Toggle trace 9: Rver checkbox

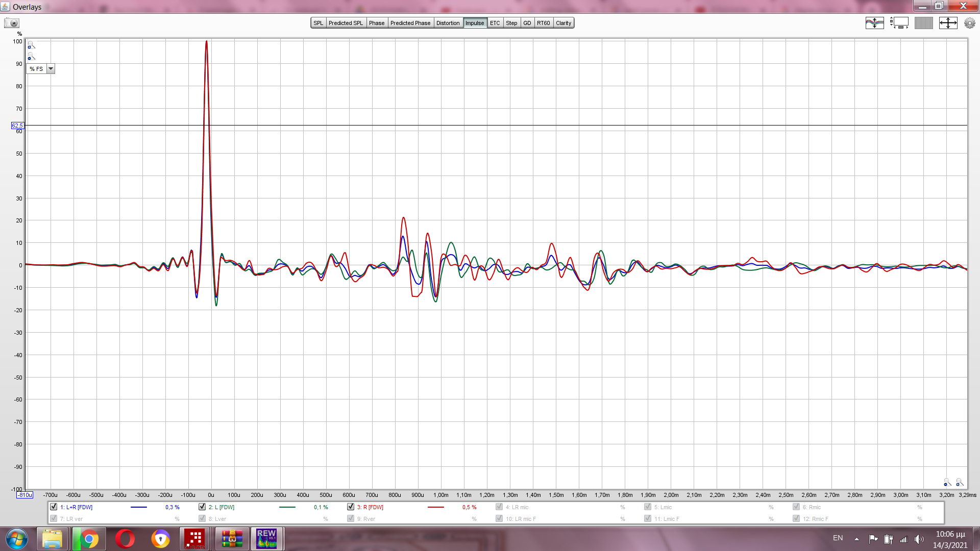351,518
